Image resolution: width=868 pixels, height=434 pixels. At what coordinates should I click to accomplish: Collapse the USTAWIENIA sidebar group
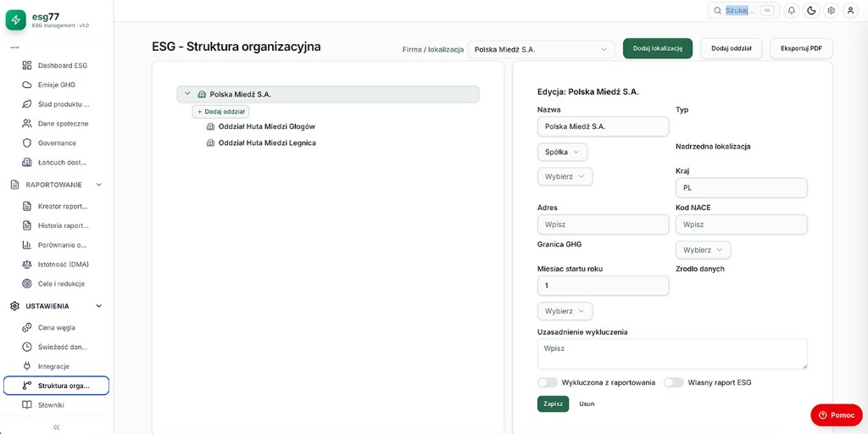tap(98, 305)
